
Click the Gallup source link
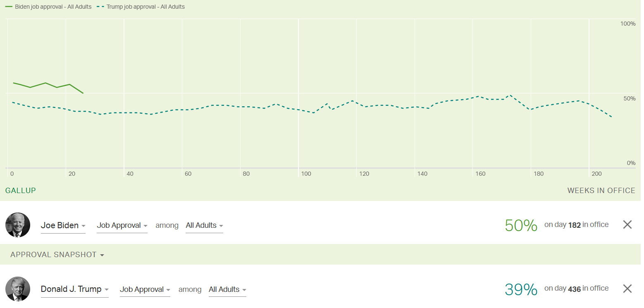21,191
